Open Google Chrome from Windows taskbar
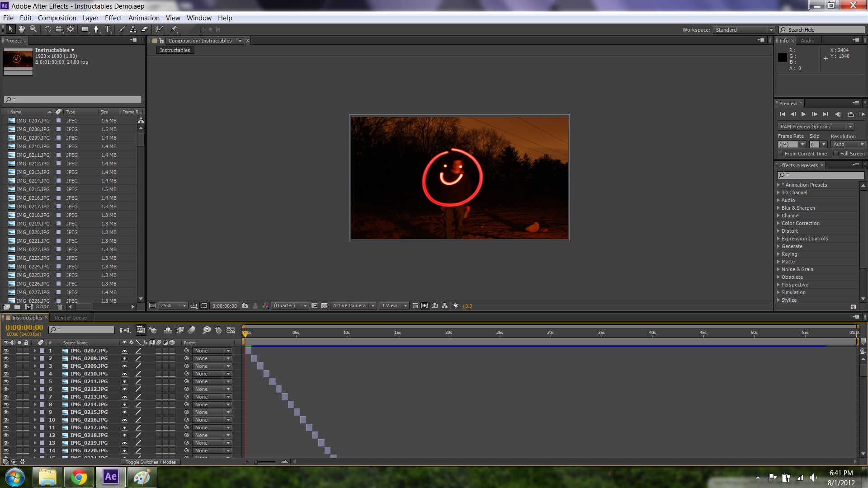The height and width of the screenshot is (488, 868). (x=79, y=477)
